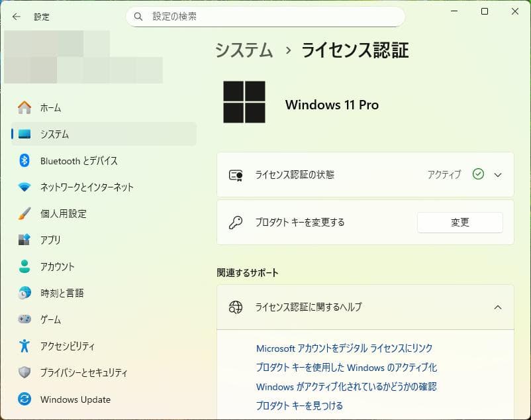Open アプリ settings category

click(x=104, y=240)
